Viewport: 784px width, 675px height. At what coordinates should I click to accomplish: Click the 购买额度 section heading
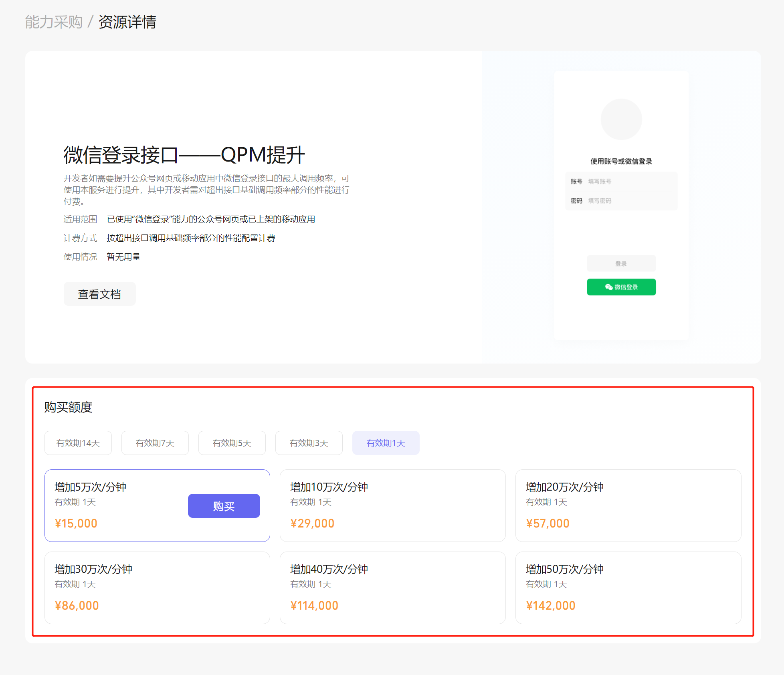(x=69, y=407)
